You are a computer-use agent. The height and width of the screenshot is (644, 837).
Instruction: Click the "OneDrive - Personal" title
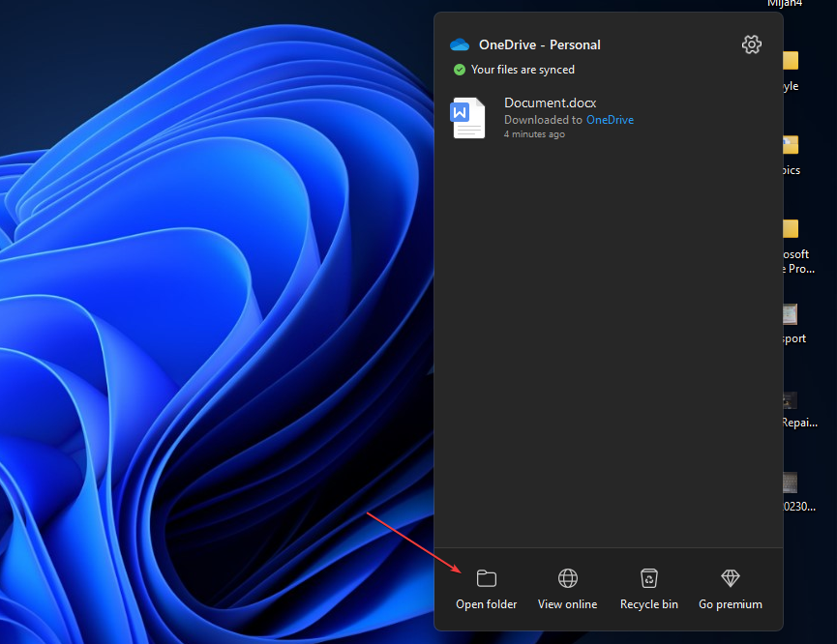pyautogui.click(x=539, y=45)
